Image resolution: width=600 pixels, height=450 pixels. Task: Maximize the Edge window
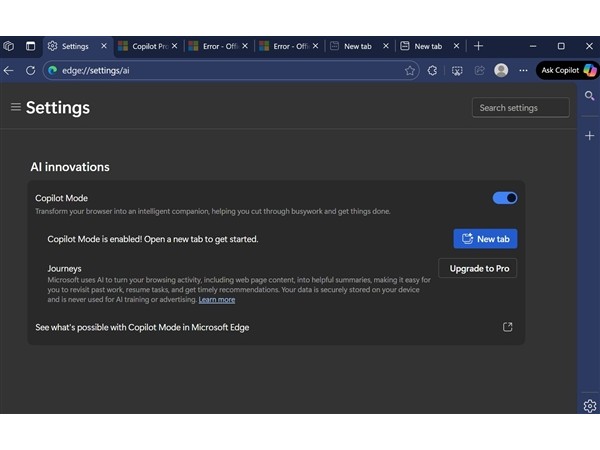[561, 46]
